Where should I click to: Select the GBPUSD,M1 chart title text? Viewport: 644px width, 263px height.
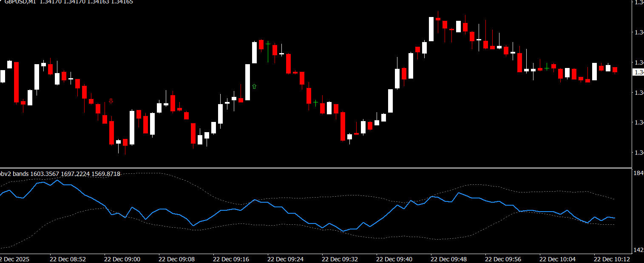20,2
